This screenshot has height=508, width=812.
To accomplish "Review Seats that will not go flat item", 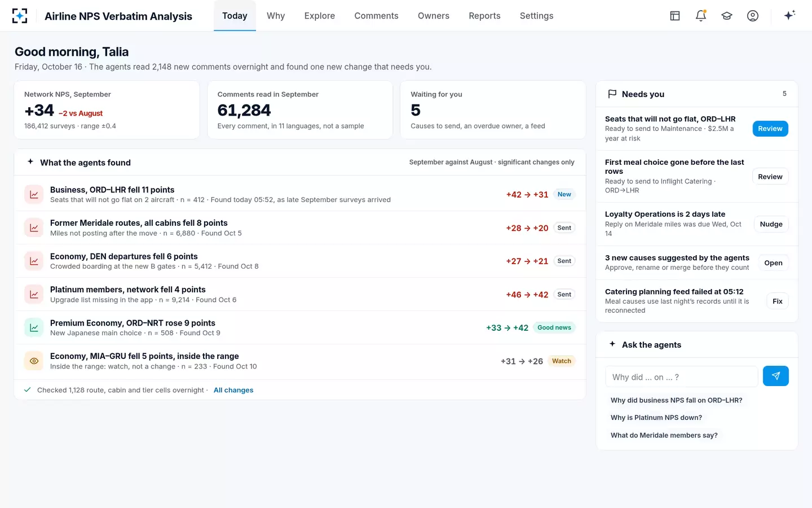I will [770, 129].
